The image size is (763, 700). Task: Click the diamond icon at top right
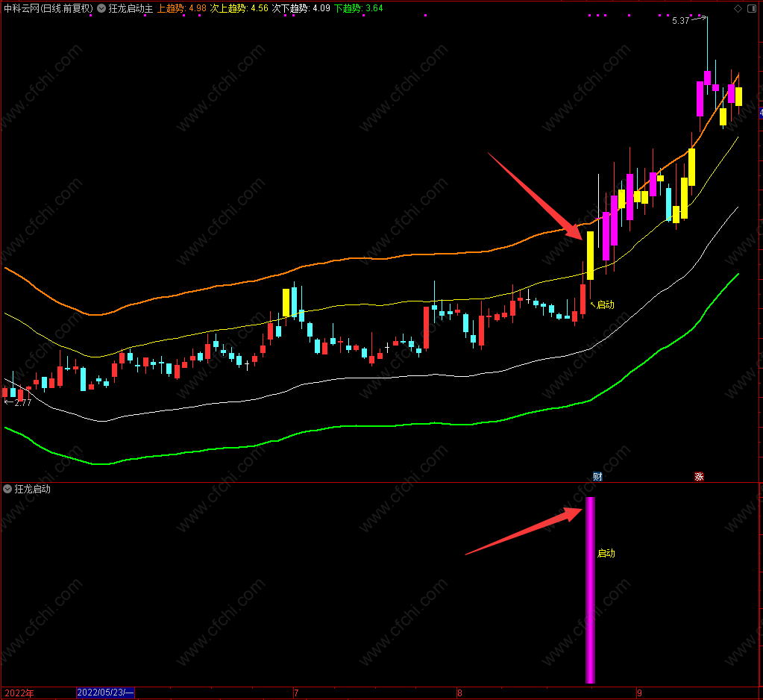[x=738, y=8]
